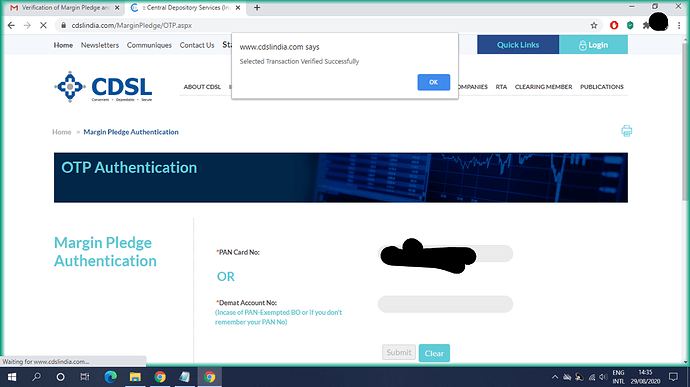Viewport: 690px width, 387px height.
Task: Open Task View on the taskbar
Action: (x=84, y=377)
